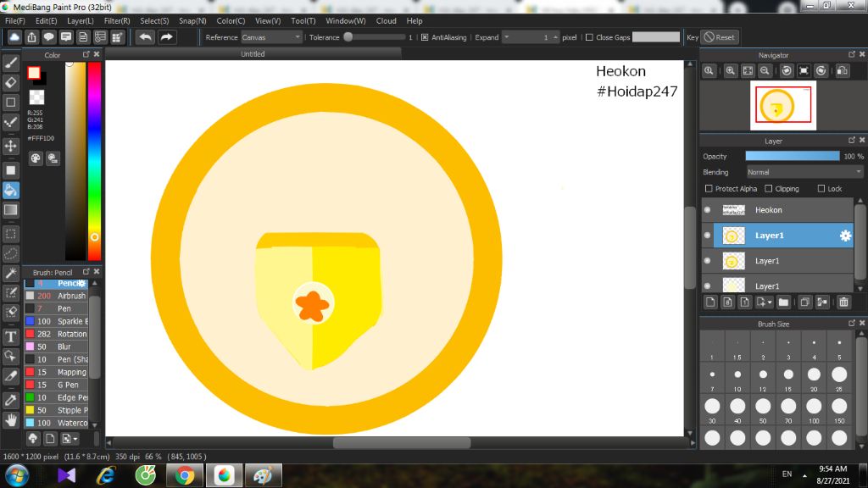The image size is (868, 488).
Task: Click the Cloud save icon in toolbar
Action: [14, 37]
